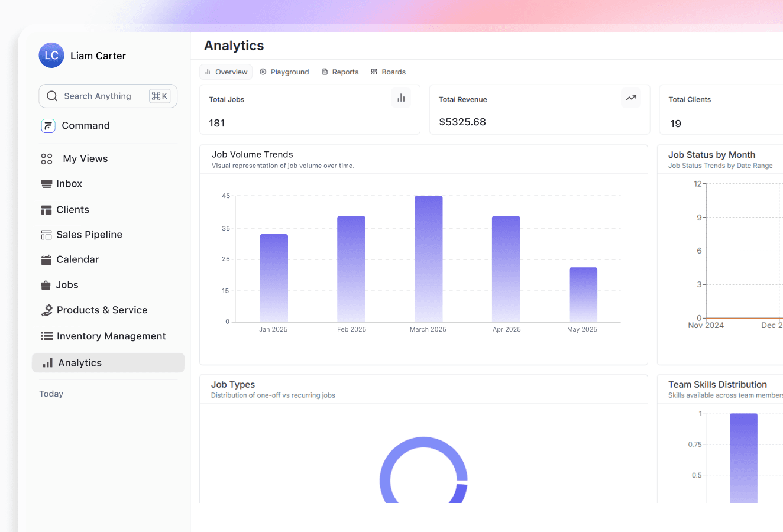Select the Jobs briefcase icon
The image size is (783, 532).
(x=46, y=284)
